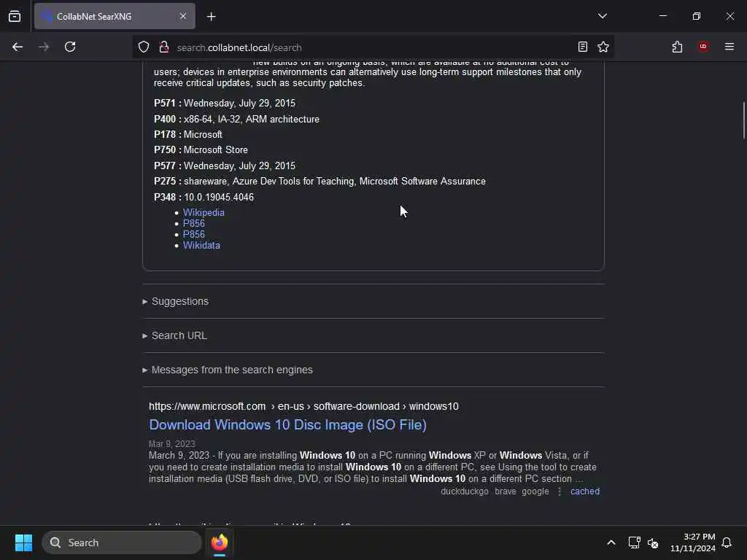Open the first P856 link

pyautogui.click(x=194, y=223)
